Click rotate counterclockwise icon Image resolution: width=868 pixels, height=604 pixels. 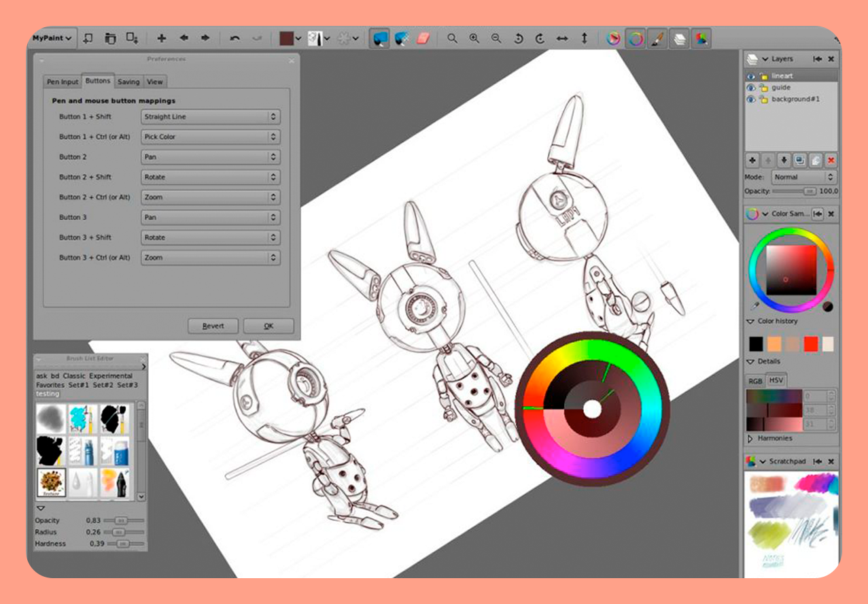[518, 39]
